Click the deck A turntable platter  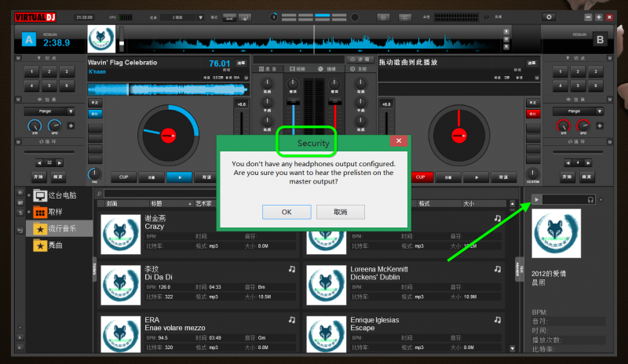[169, 136]
